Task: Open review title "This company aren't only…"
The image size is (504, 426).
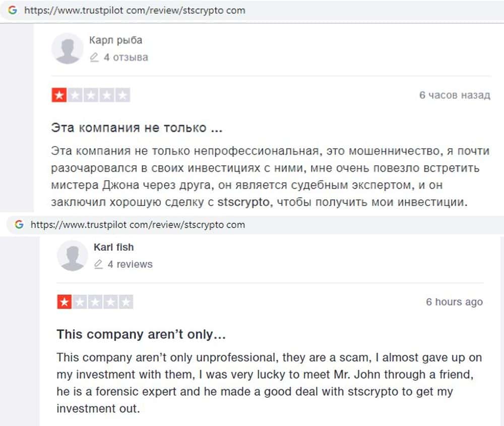Action: (141, 334)
